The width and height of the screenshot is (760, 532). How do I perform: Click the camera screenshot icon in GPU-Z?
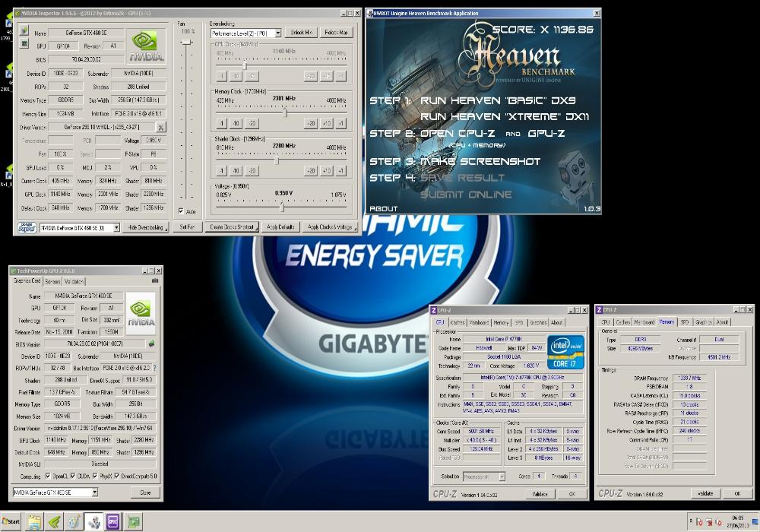tap(155, 280)
